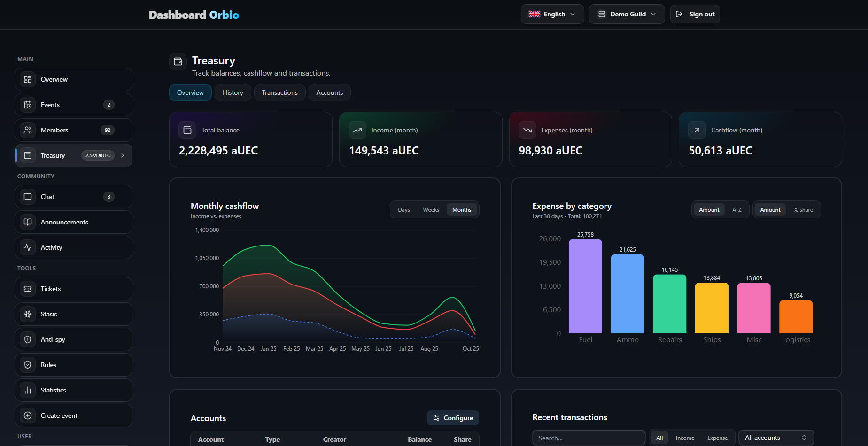Switch to the Transactions tab

(x=279, y=92)
